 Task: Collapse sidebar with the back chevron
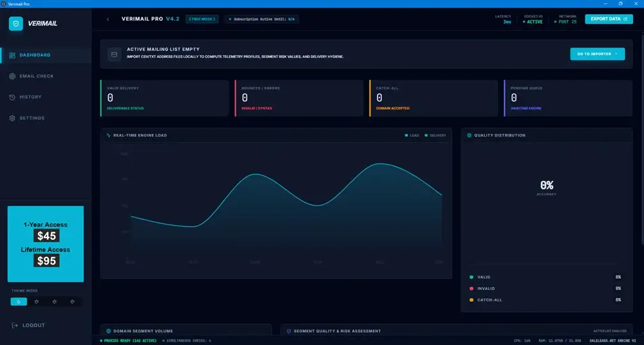[x=108, y=19]
